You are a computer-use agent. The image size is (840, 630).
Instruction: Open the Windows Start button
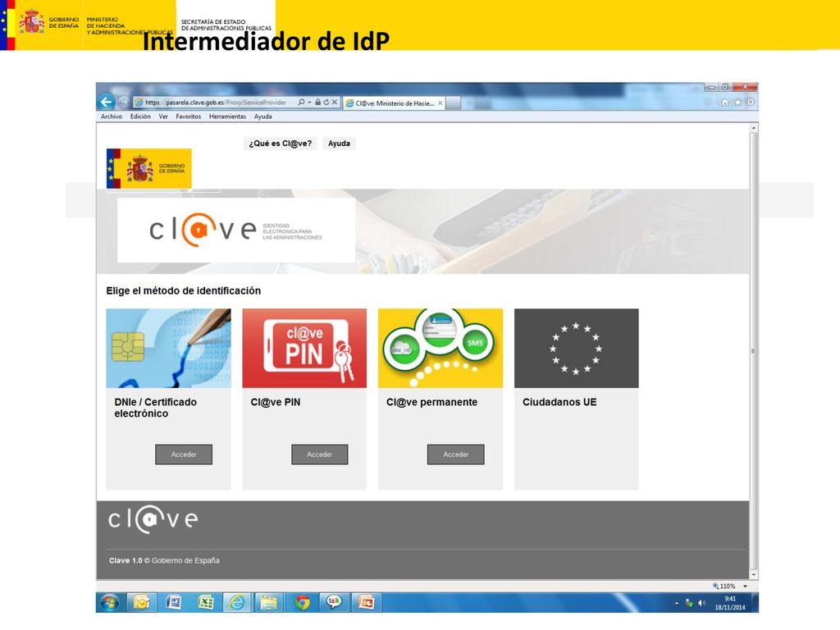[110, 603]
